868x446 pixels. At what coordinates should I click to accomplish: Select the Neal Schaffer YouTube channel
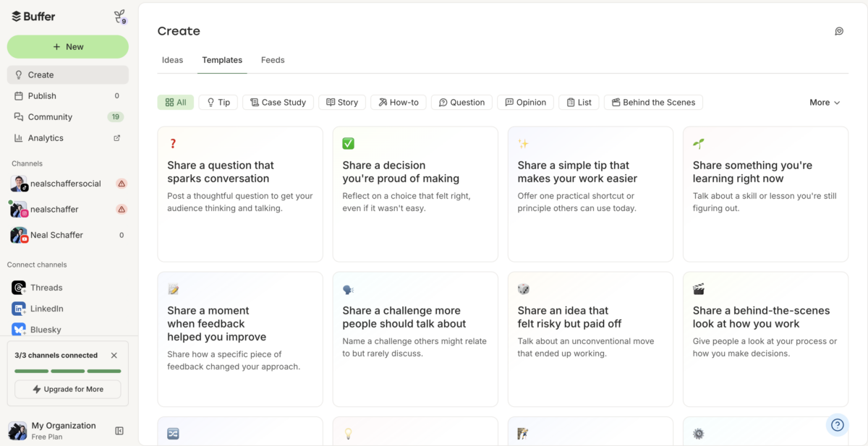tap(68, 235)
